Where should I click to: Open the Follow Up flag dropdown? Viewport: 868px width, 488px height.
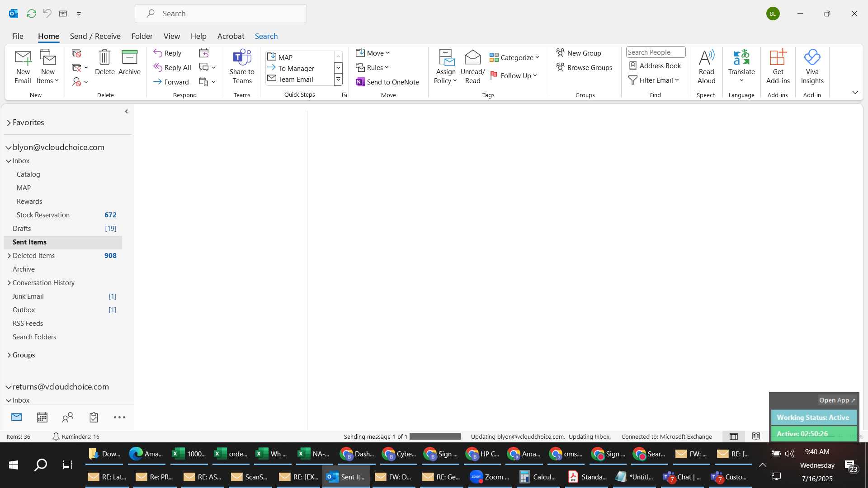513,75
